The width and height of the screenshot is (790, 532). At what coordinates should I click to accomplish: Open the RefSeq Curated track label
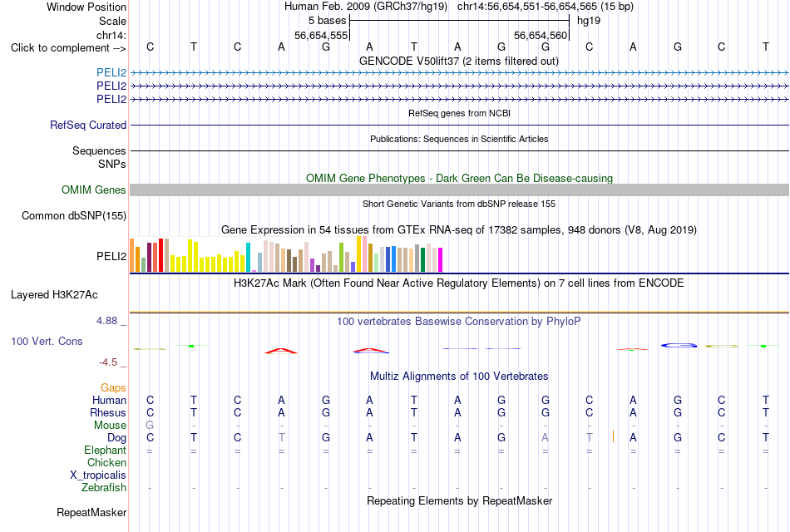click(88, 125)
